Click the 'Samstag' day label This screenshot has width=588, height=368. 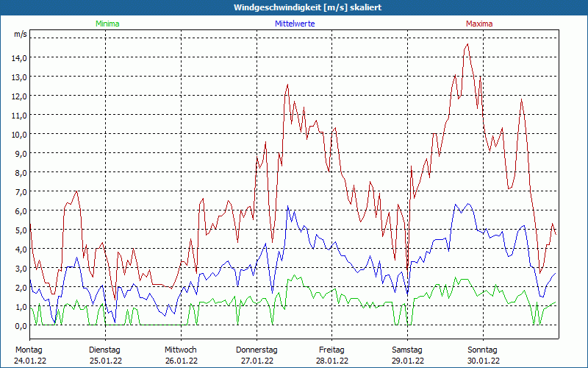click(x=407, y=350)
